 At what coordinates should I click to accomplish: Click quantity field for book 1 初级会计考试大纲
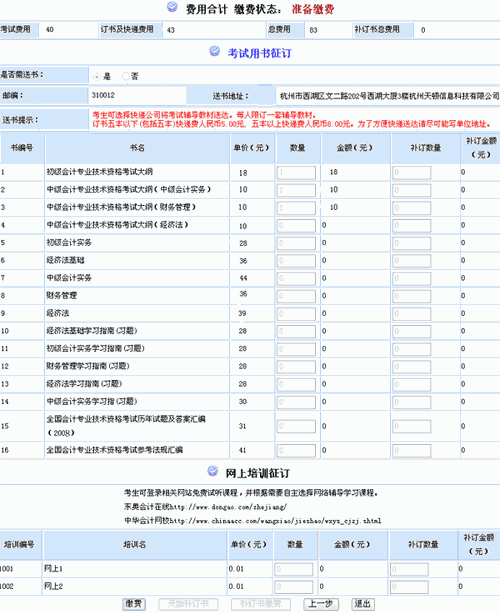296,173
